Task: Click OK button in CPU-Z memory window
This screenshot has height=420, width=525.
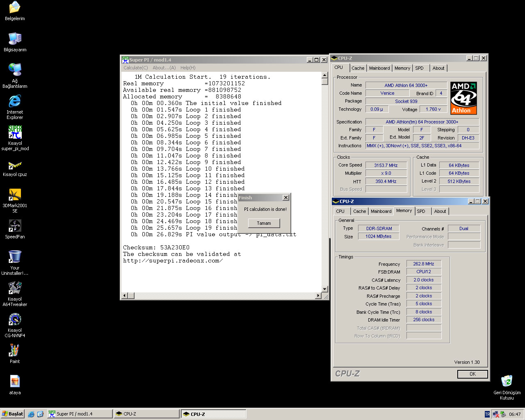Action: click(472, 374)
